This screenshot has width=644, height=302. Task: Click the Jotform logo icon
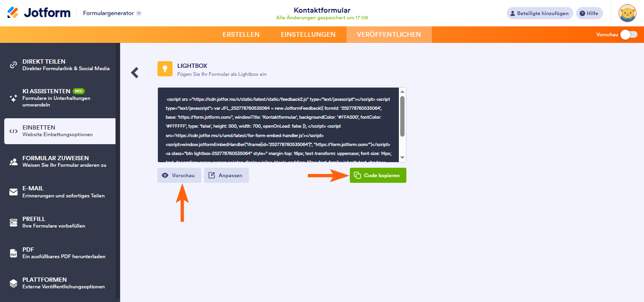tap(13, 13)
